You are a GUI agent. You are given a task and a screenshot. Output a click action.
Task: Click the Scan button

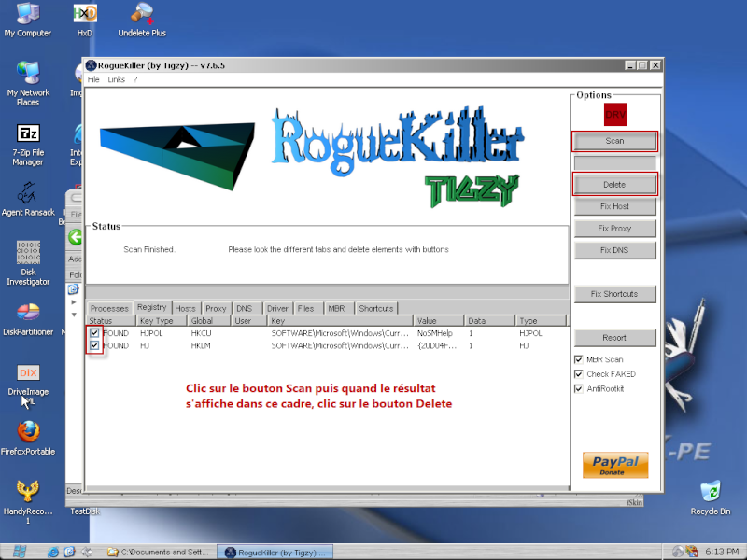[x=614, y=141]
